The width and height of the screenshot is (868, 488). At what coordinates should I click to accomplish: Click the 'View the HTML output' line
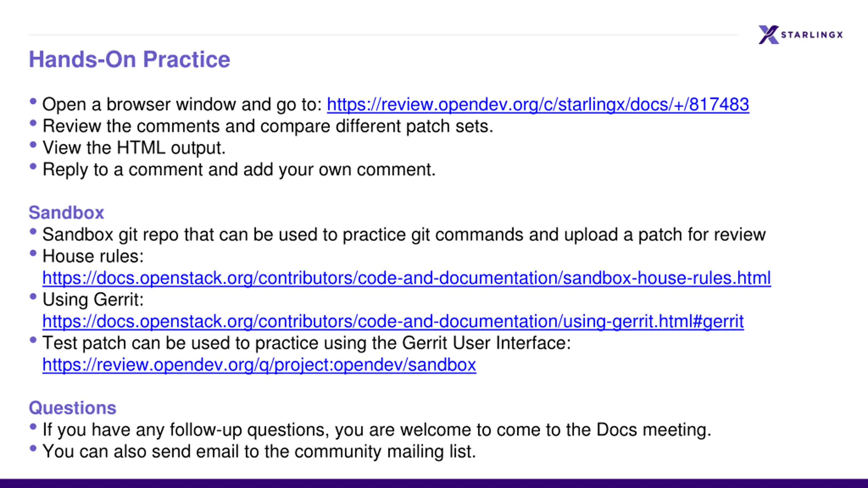tap(134, 148)
